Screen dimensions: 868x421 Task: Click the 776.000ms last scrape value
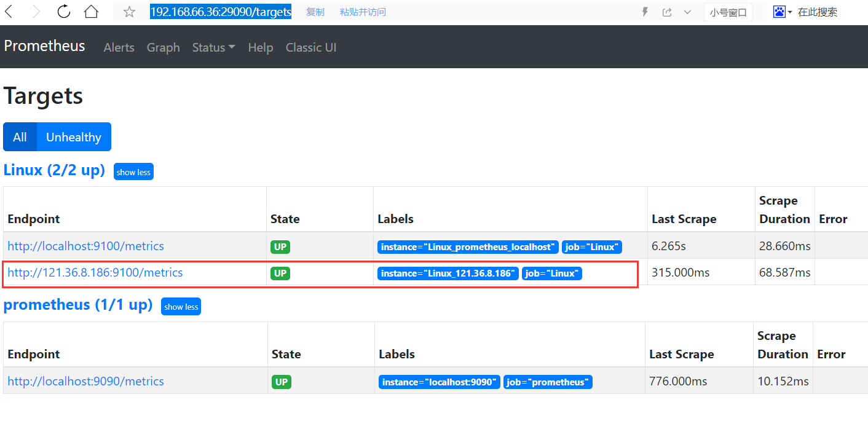coord(679,382)
